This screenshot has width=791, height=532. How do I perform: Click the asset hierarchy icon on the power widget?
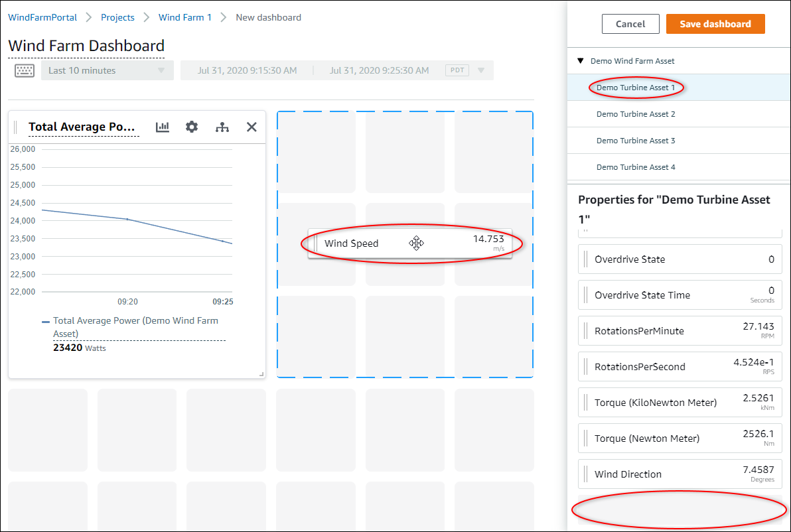pos(222,127)
